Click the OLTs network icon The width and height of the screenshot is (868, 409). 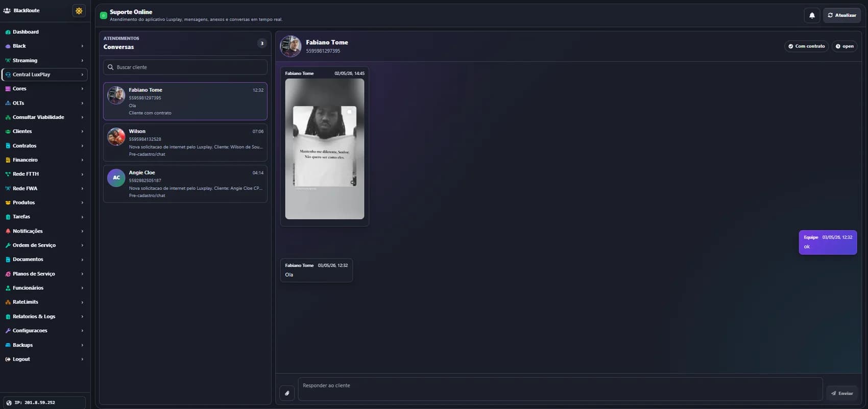(x=8, y=103)
